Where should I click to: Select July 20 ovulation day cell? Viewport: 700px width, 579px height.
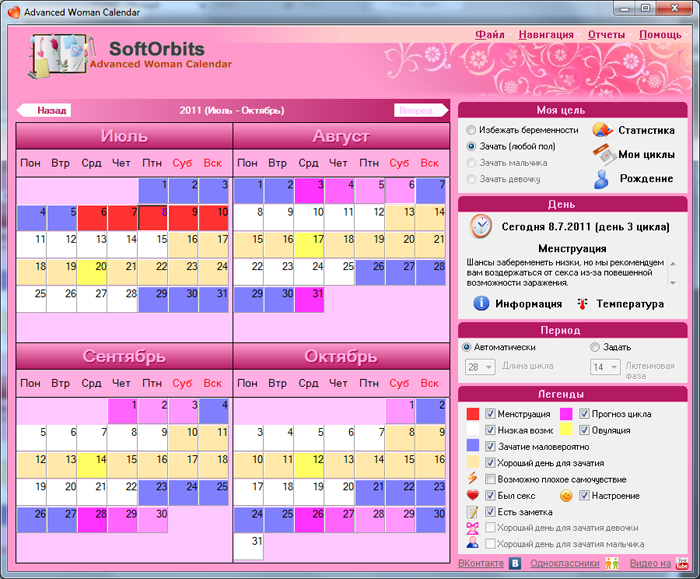point(93,268)
